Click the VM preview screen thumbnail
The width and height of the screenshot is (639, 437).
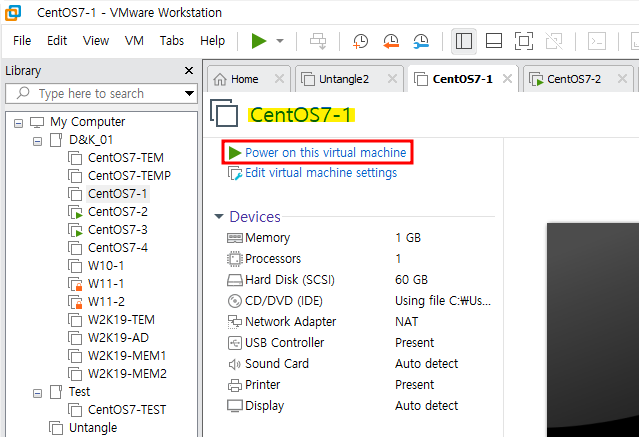593,330
